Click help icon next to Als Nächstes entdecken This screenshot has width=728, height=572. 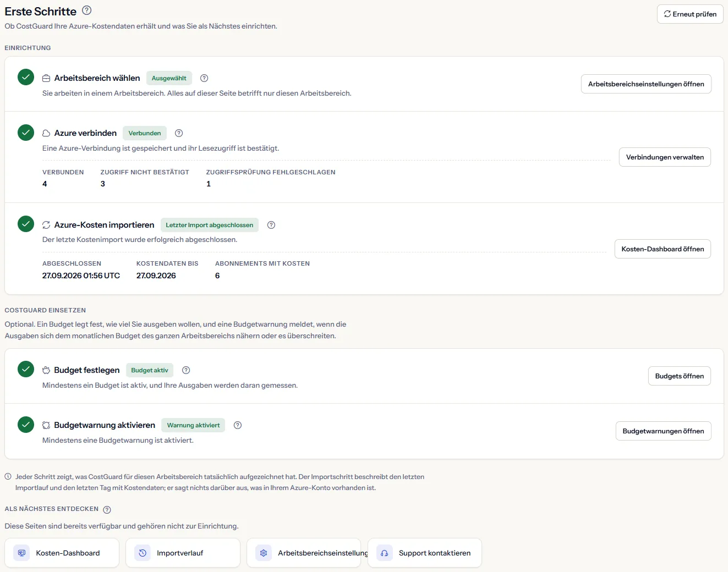point(107,509)
